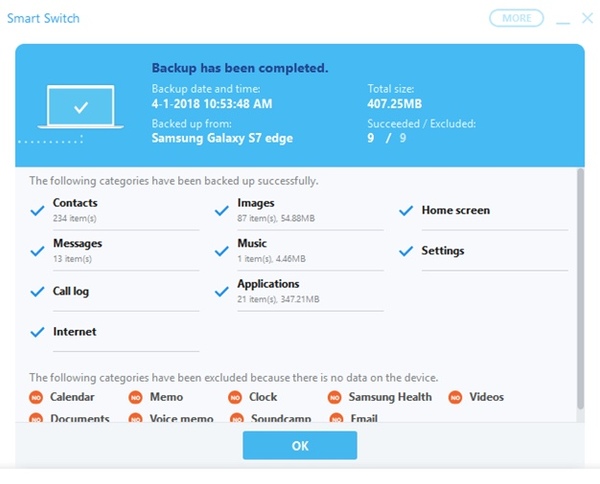Select the Call log label
Image resolution: width=600 pixels, height=484 pixels.
point(71,291)
